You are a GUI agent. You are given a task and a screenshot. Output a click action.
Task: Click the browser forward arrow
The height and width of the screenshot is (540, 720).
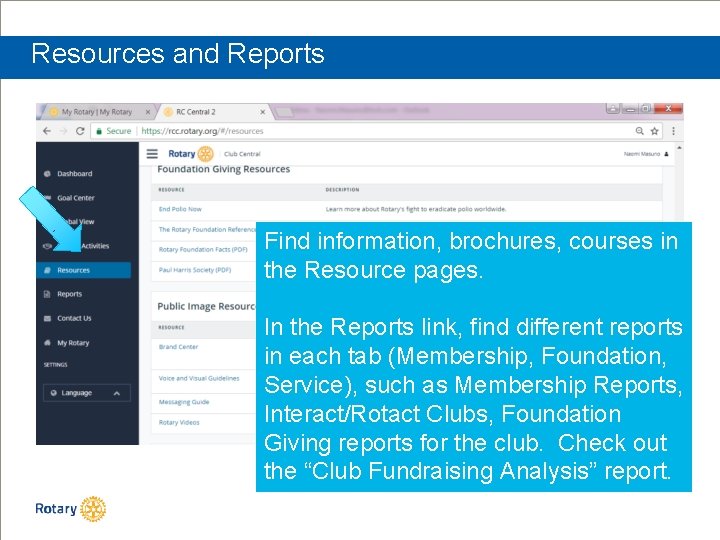pyautogui.click(x=63, y=131)
